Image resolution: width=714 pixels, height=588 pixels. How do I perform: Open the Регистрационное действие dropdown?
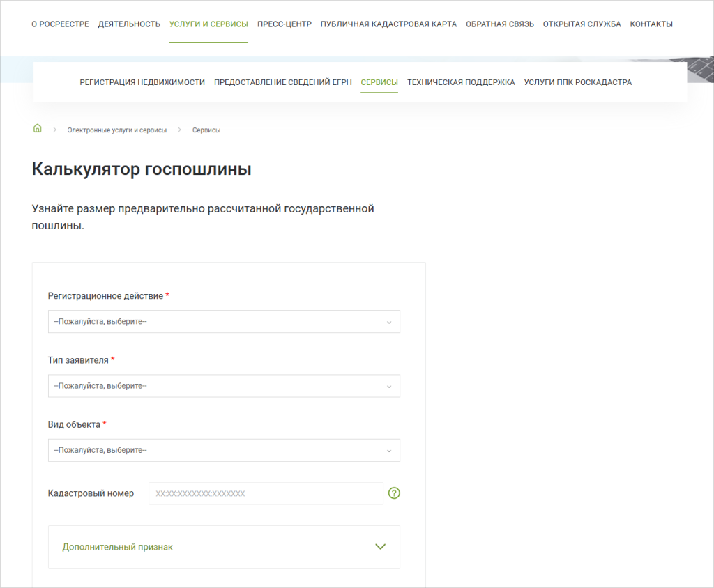click(224, 322)
